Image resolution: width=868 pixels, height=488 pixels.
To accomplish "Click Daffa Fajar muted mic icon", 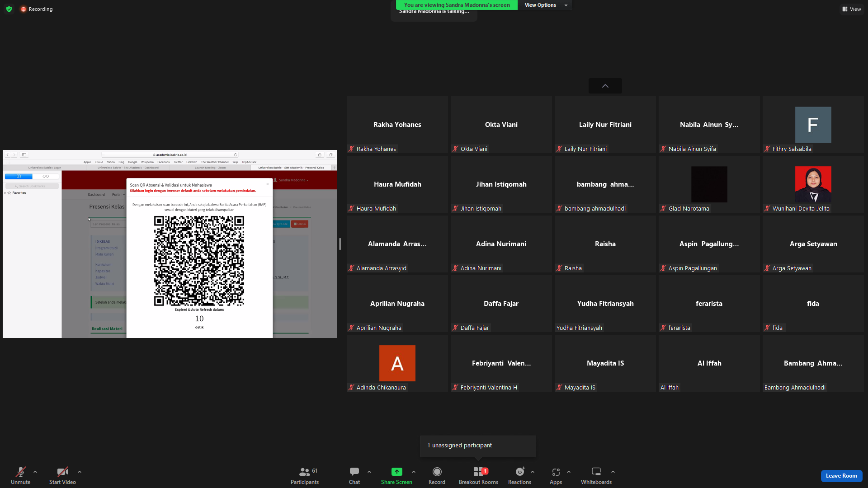I will point(455,328).
